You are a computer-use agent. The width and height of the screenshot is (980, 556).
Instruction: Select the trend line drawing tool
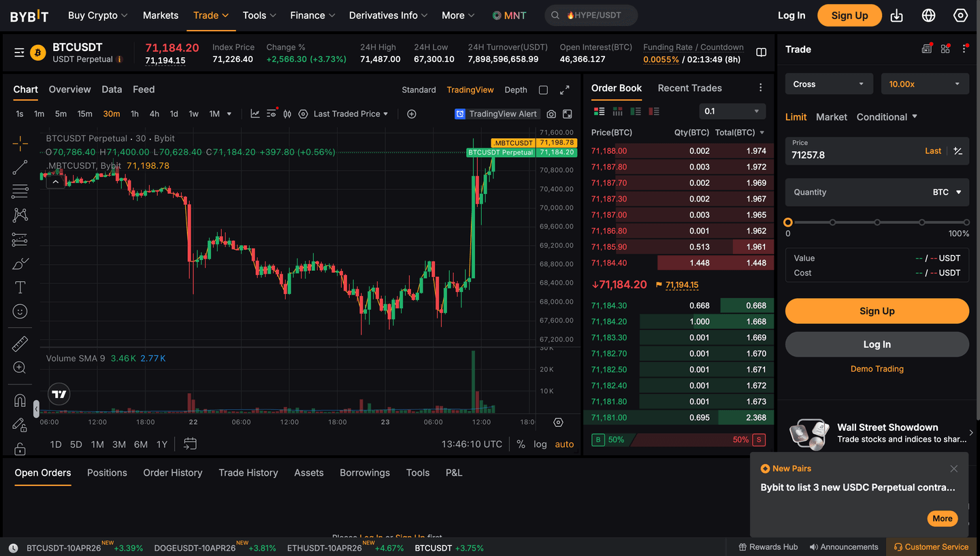(x=20, y=167)
